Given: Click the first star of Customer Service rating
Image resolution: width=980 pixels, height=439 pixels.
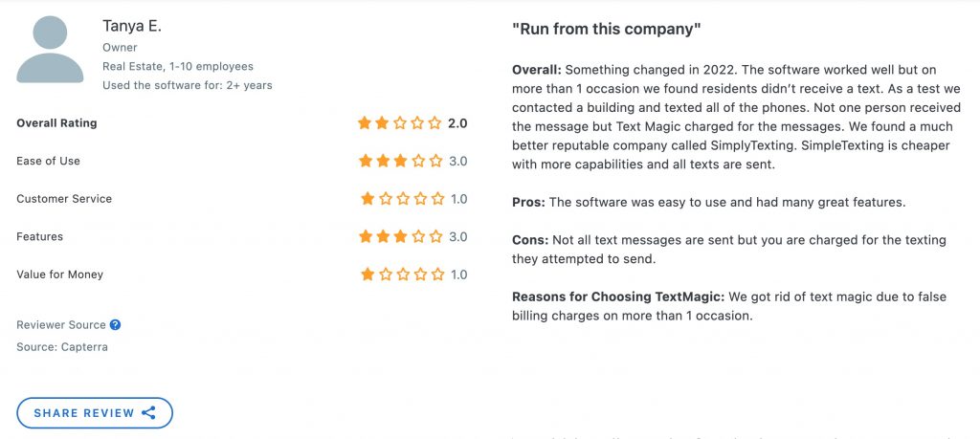Looking at the screenshot, I should tap(367, 199).
